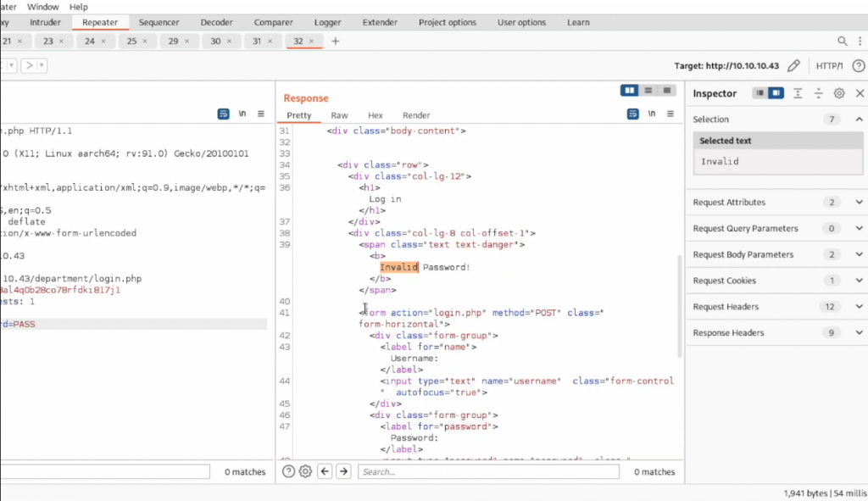Toggle response word wrap icon

632,114
